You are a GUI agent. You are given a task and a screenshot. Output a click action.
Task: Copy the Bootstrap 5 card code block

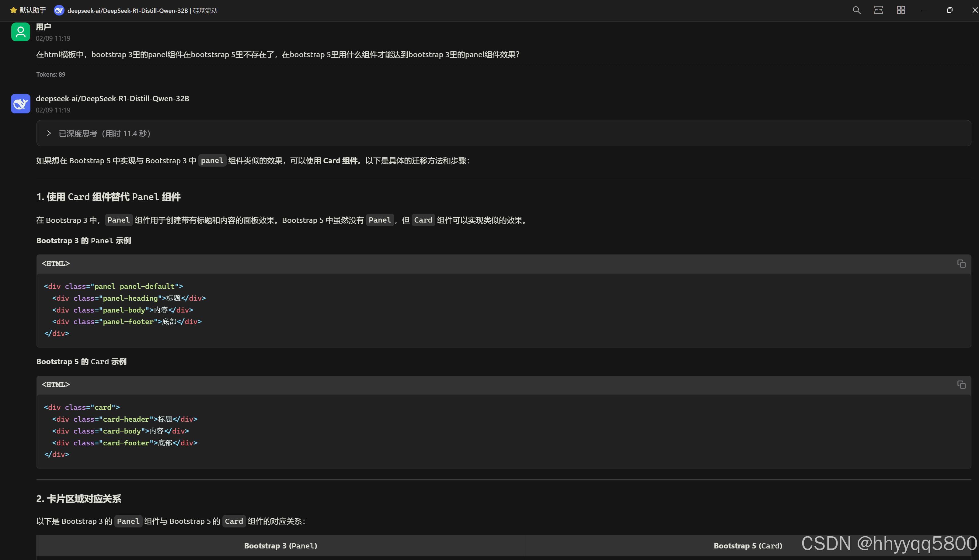961,385
